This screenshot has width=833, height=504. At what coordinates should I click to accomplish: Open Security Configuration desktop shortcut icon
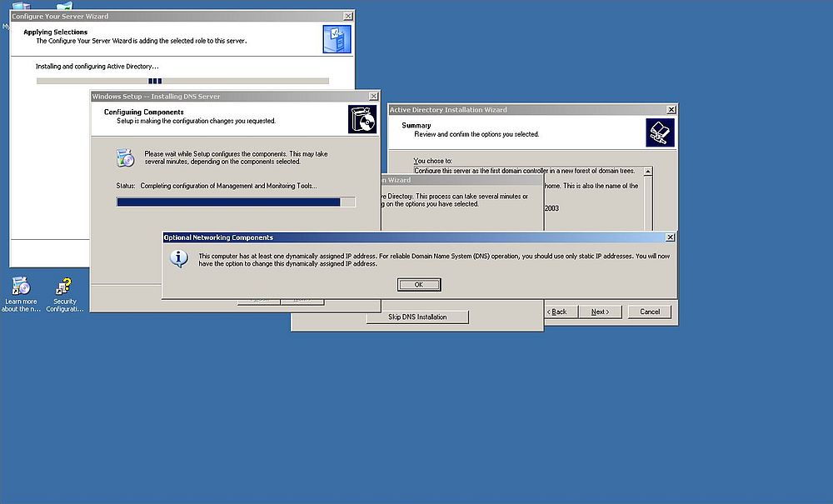point(64,294)
